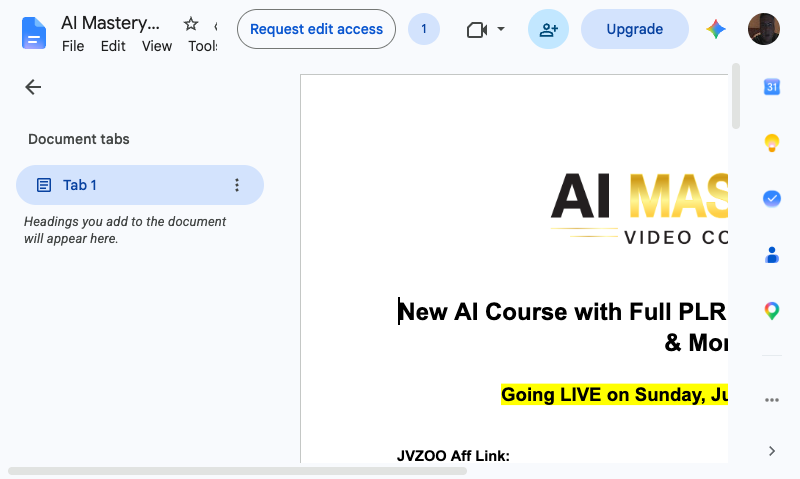Image resolution: width=800 pixels, height=479 pixels.
Task: Click the Tab 1 page icon
Action: tap(44, 185)
